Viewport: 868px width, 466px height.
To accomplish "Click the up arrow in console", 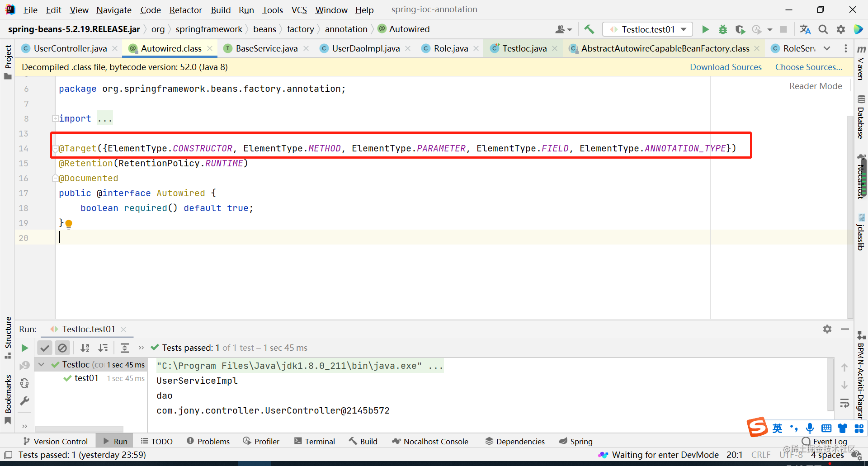I will coord(844,367).
